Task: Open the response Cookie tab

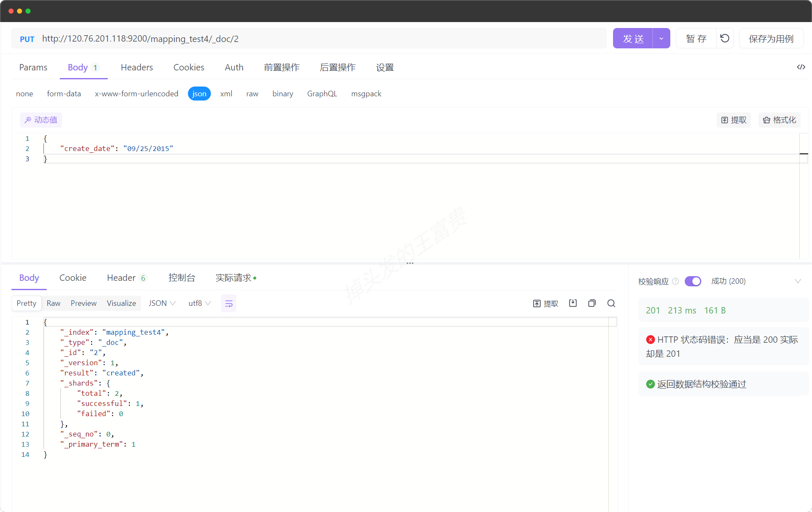Action: [73, 278]
